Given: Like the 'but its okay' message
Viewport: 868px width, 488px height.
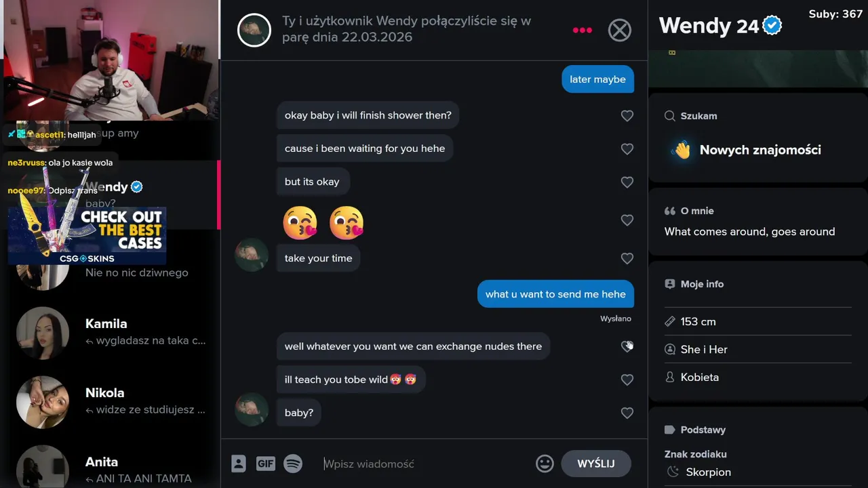Looking at the screenshot, I should tap(627, 182).
